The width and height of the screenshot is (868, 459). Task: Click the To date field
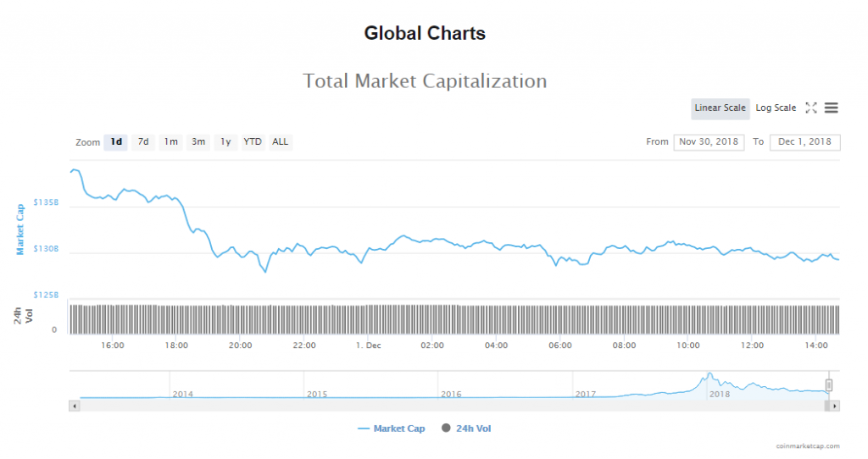804,141
